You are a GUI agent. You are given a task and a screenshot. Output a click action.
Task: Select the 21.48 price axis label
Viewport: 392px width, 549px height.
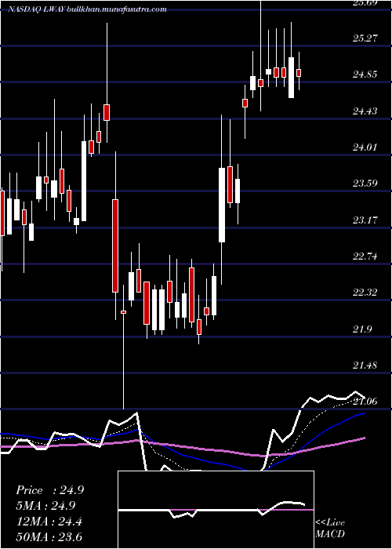[x=365, y=365]
